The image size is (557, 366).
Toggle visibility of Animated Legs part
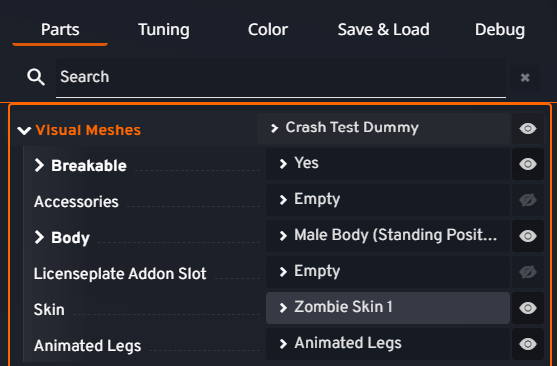[528, 344]
